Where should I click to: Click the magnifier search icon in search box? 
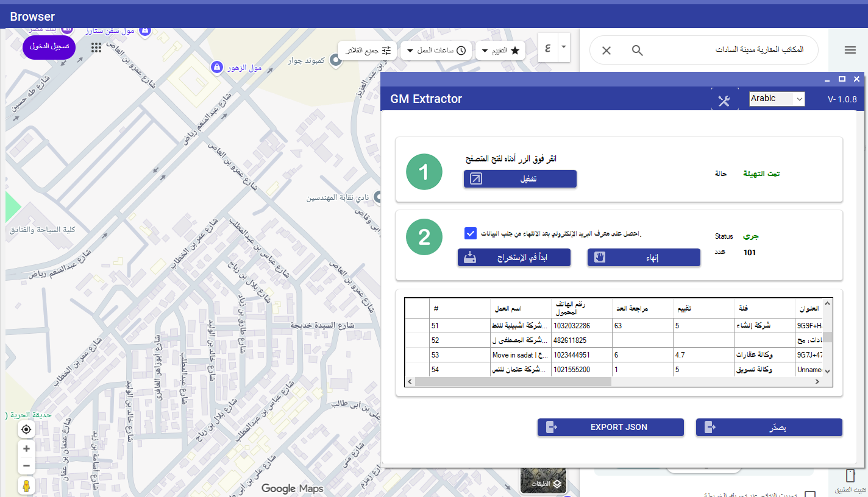(637, 51)
